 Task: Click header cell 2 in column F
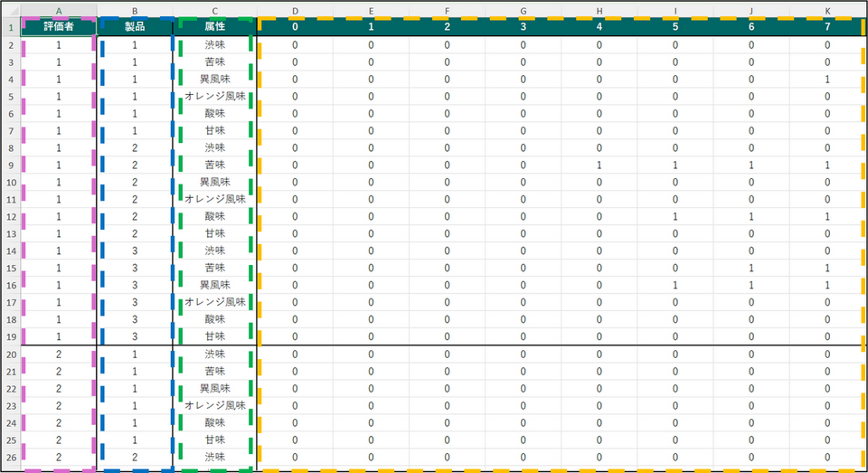tap(447, 26)
